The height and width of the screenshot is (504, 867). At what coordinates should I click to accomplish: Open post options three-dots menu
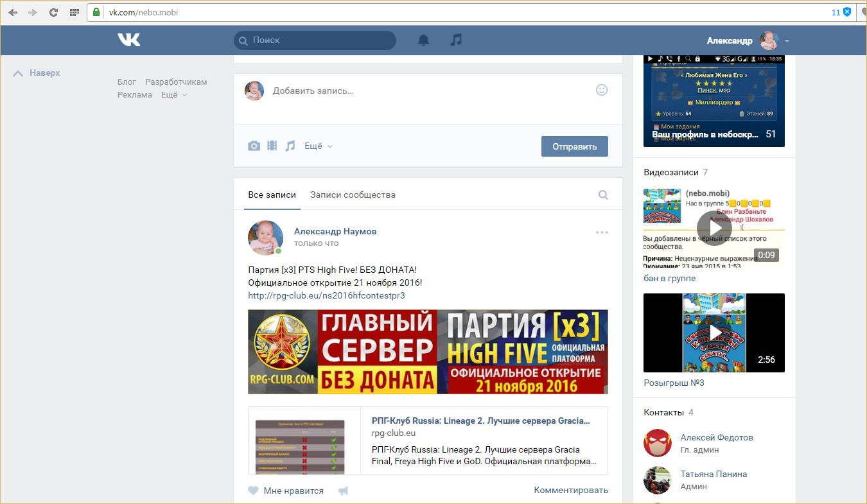tap(602, 232)
